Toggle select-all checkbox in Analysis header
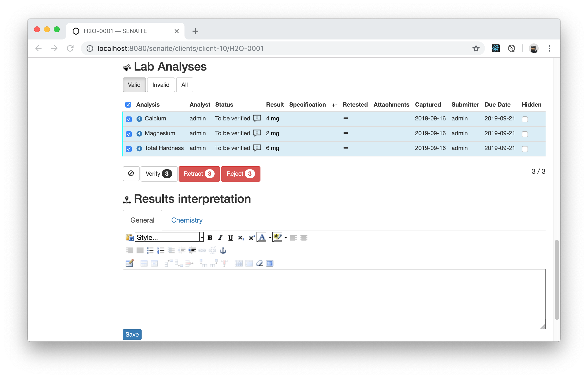 (128, 105)
